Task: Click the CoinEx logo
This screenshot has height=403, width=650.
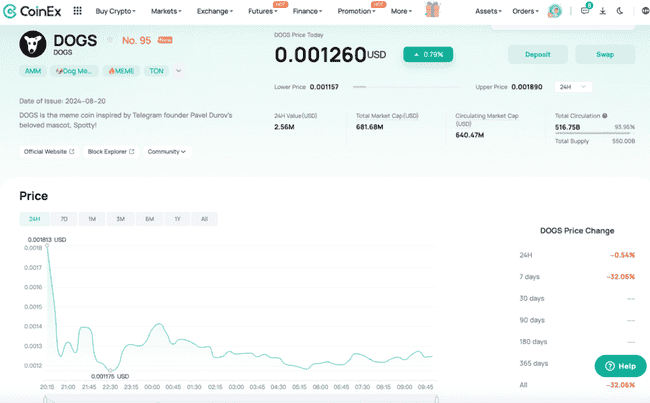Action: (32, 11)
